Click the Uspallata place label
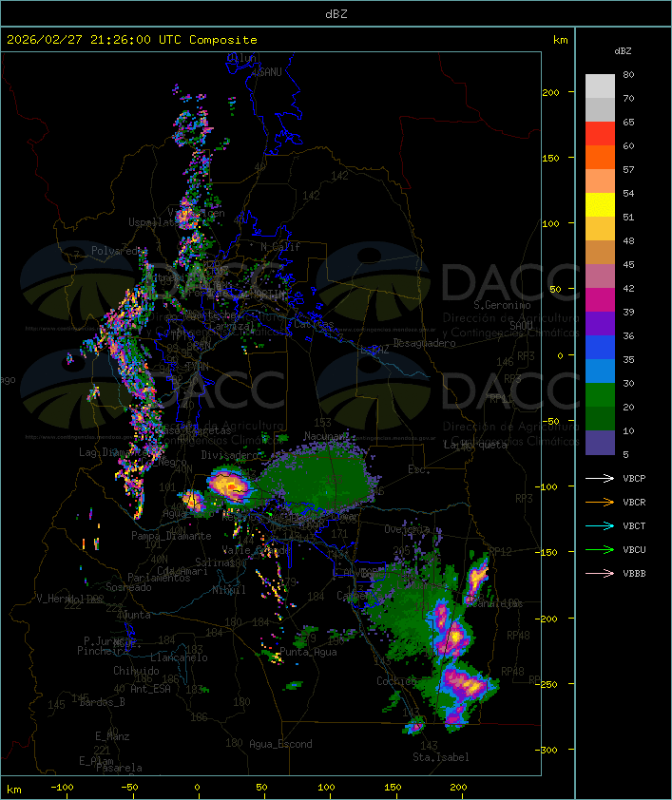Image resolution: width=672 pixels, height=800 pixels. click(151, 222)
